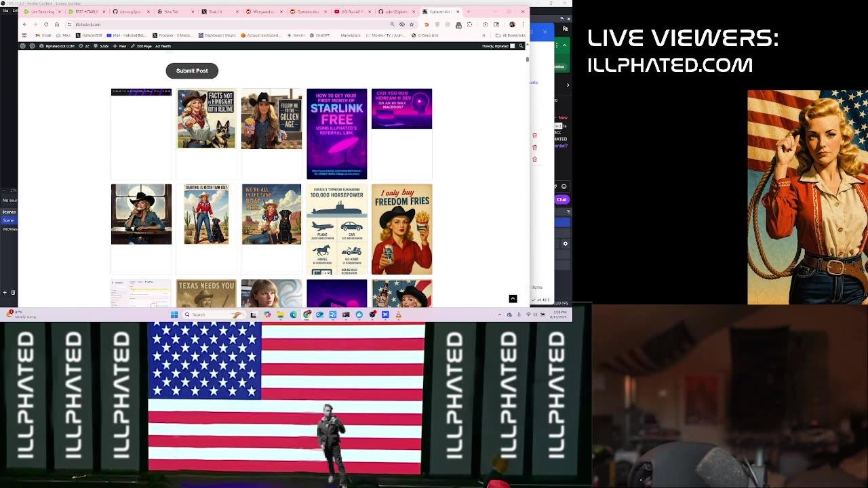
Task: Bookmark this page with the star icon
Action: [x=412, y=24]
